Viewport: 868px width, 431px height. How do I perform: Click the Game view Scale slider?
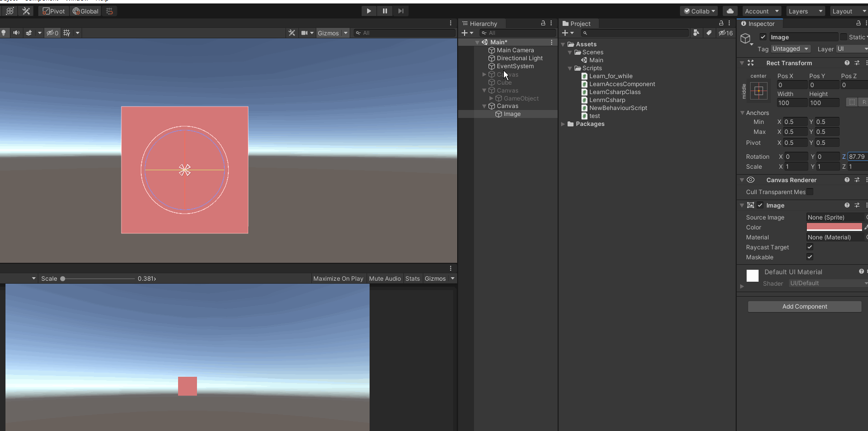pos(97,279)
